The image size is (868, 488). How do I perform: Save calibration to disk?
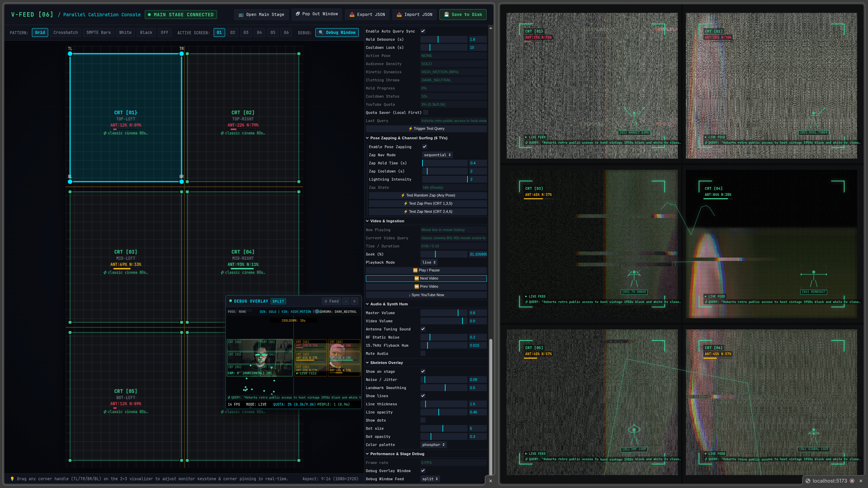[463, 14]
